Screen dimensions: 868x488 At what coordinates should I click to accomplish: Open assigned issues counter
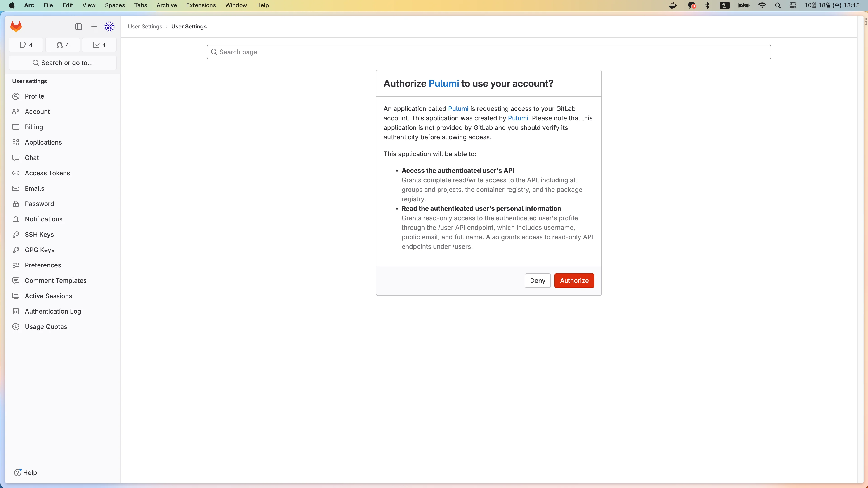coord(26,45)
